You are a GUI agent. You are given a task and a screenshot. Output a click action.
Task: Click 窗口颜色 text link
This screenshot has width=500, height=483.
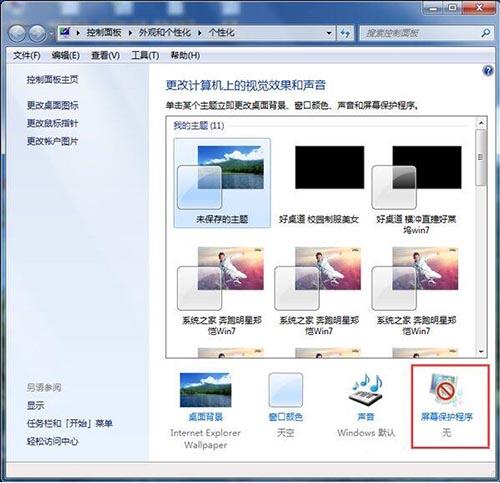[x=286, y=417]
